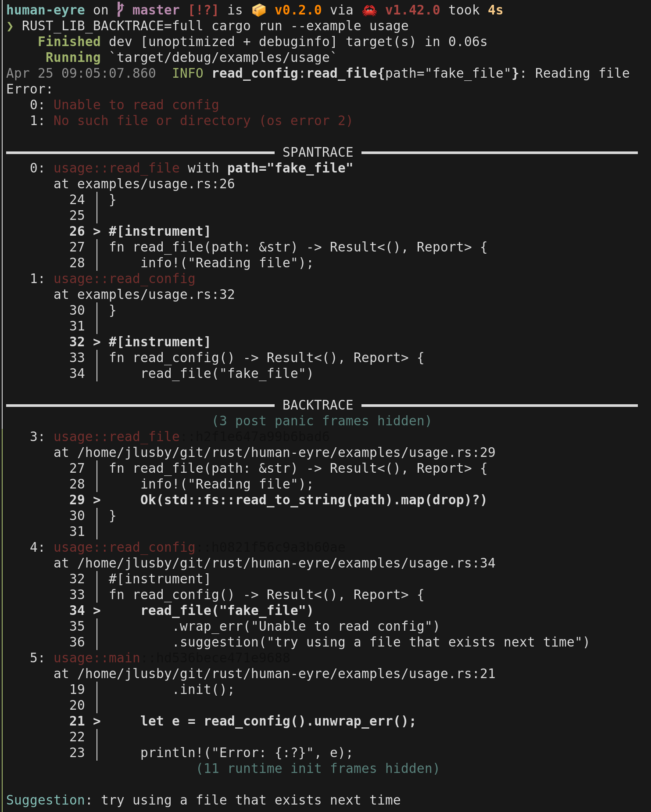This screenshot has height=812, width=651.
Task: Click the git branch icon before master
Action: tap(121, 9)
